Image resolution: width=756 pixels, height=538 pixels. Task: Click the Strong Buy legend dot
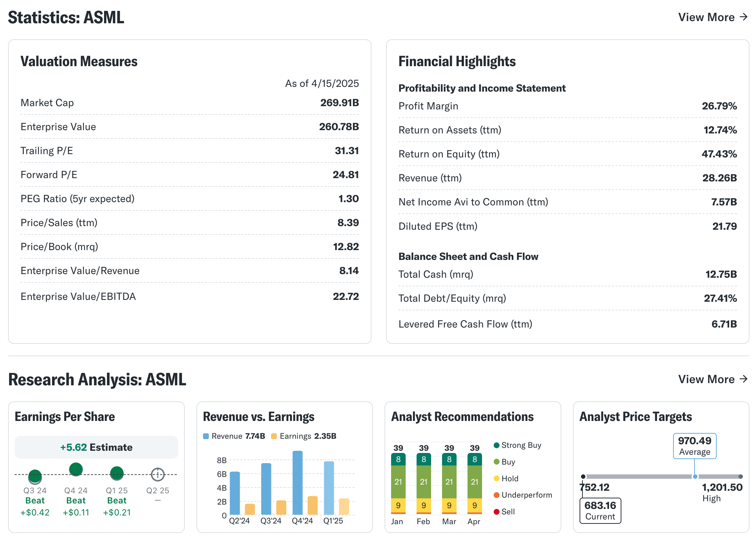click(x=496, y=445)
